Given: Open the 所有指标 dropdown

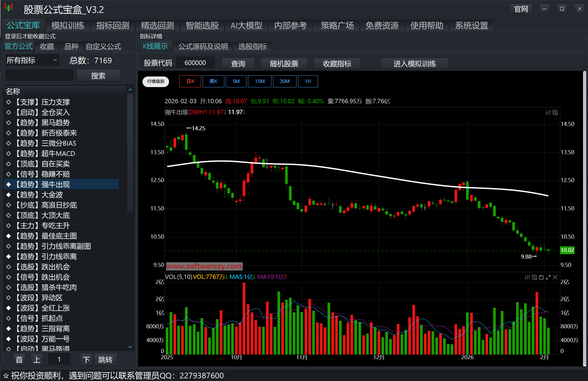Looking at the screenshot, I should (x=32, y=60).
